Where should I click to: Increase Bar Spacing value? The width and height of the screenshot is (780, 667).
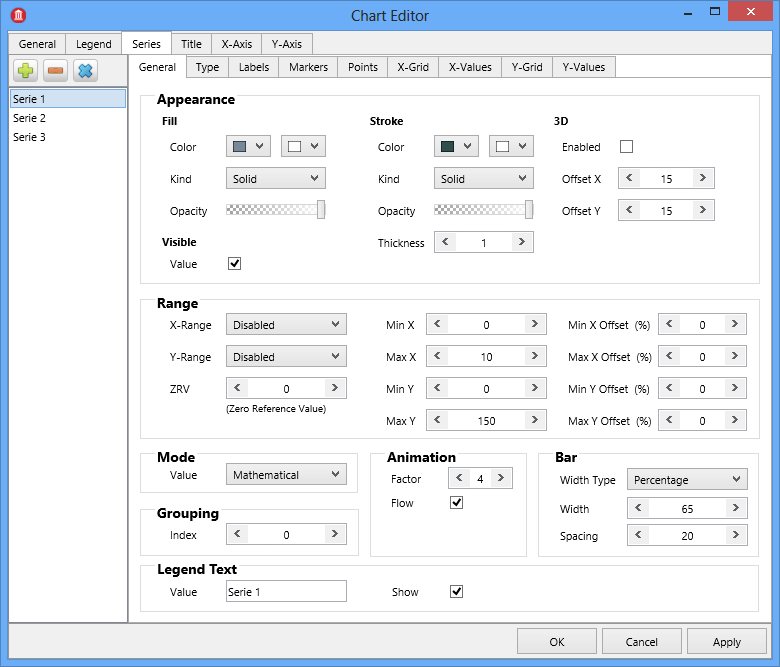(736, 535)
